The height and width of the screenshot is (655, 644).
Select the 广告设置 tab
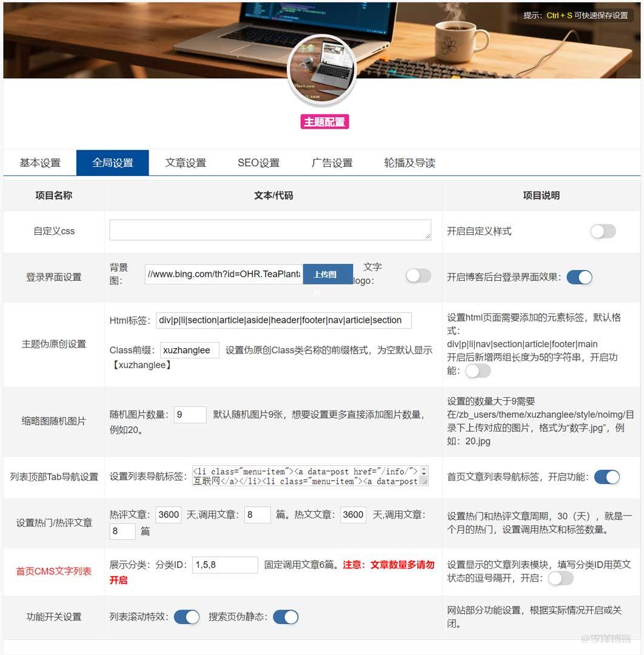click(x=332, y=163)
